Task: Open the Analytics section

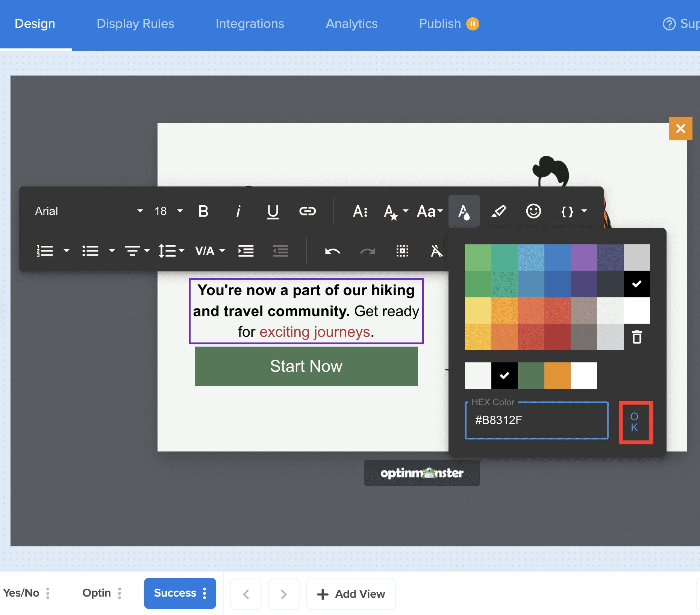Action: (x=351, y=24)
